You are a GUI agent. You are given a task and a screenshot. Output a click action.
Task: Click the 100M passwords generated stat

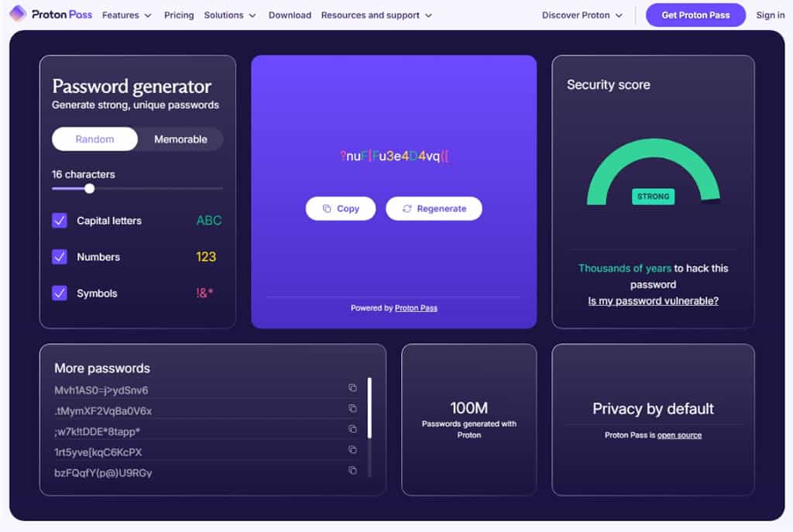[469, 420]
